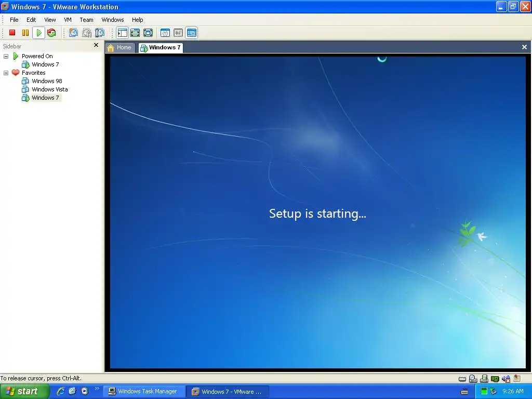Collapse the Powered On tree group
Screen dimensions: 532x399
point(6,56)
